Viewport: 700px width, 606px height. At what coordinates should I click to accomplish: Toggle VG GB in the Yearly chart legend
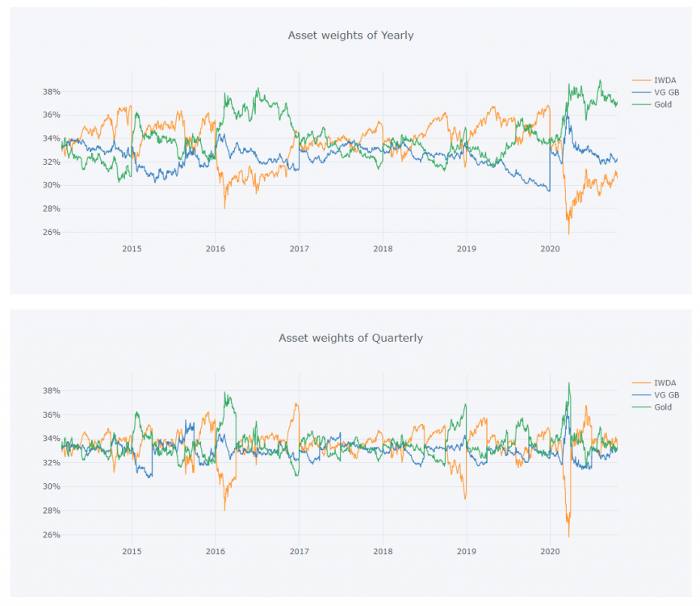[x=667, y=92]
